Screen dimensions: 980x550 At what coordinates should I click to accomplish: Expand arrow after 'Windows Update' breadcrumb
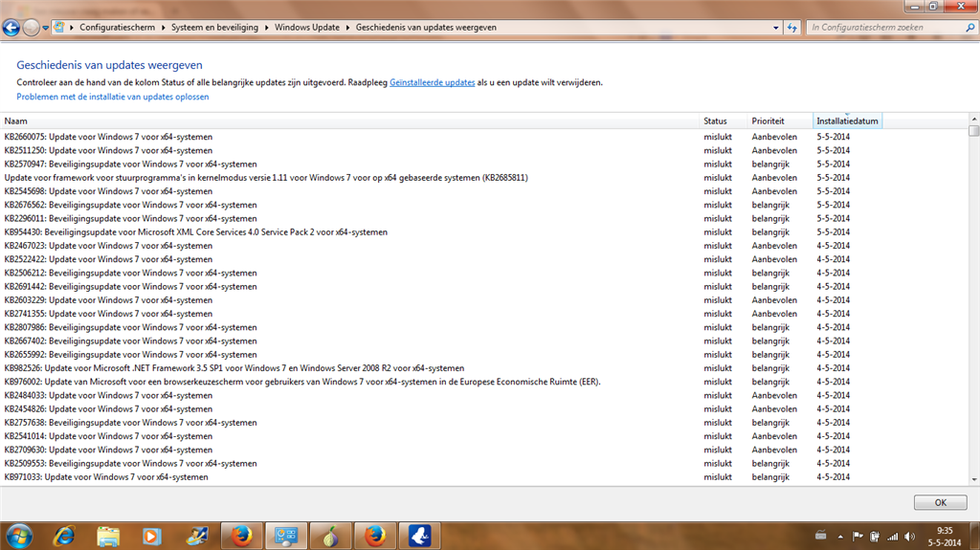[347, 28]
